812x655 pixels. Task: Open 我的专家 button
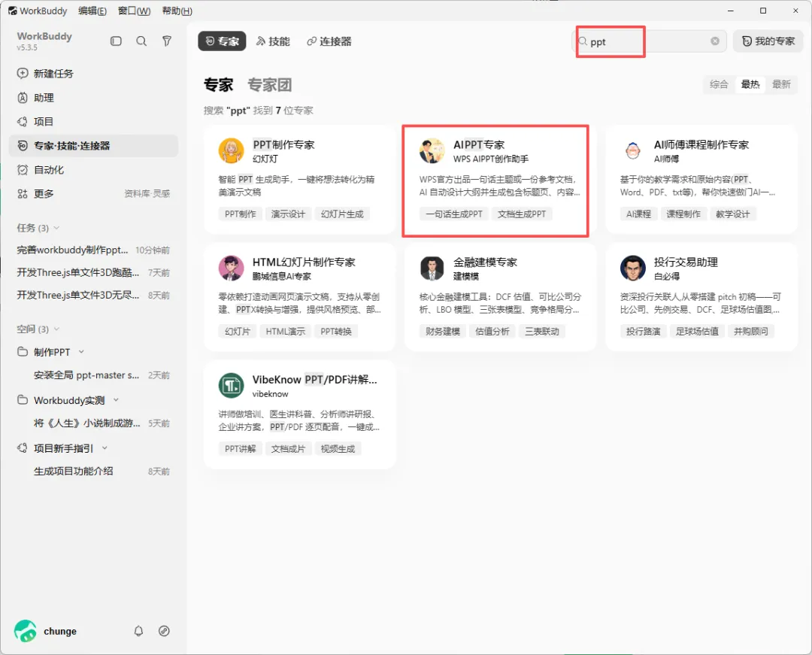[x=768, y=41]
